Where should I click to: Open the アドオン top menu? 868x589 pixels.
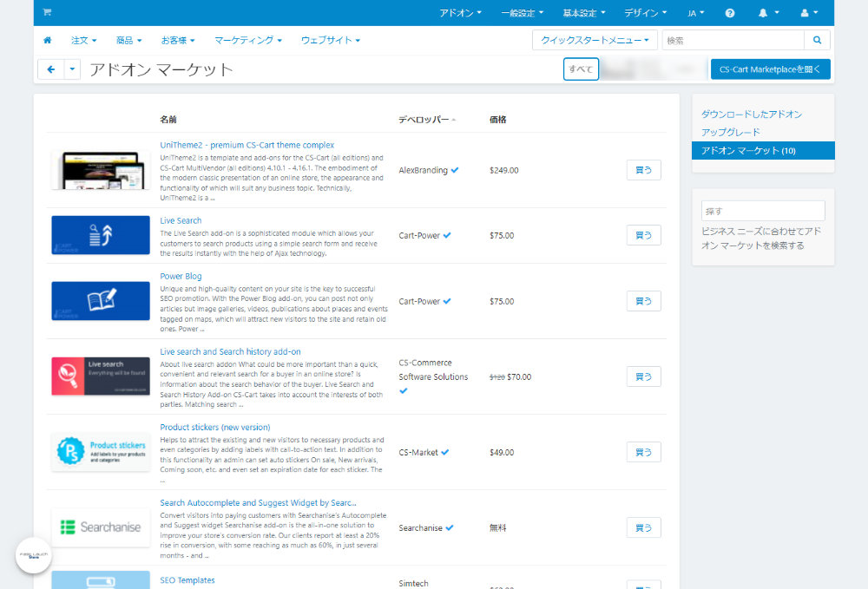460,13
